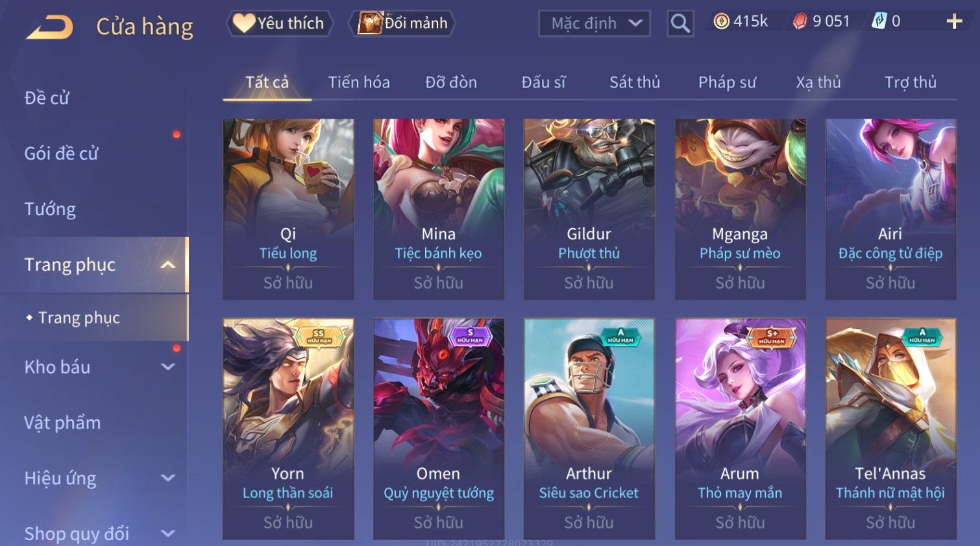Open the Mặc định sort dropdown

[594, 23]
